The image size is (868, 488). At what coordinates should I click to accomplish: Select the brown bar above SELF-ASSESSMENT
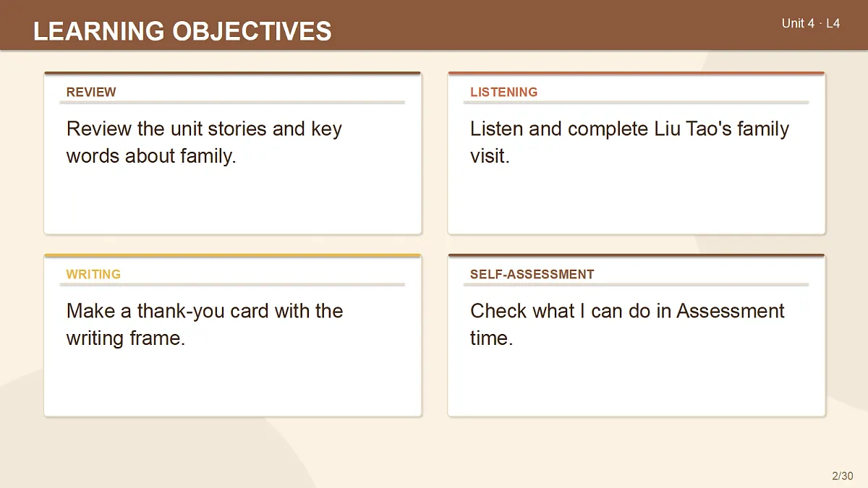[637, 255]
